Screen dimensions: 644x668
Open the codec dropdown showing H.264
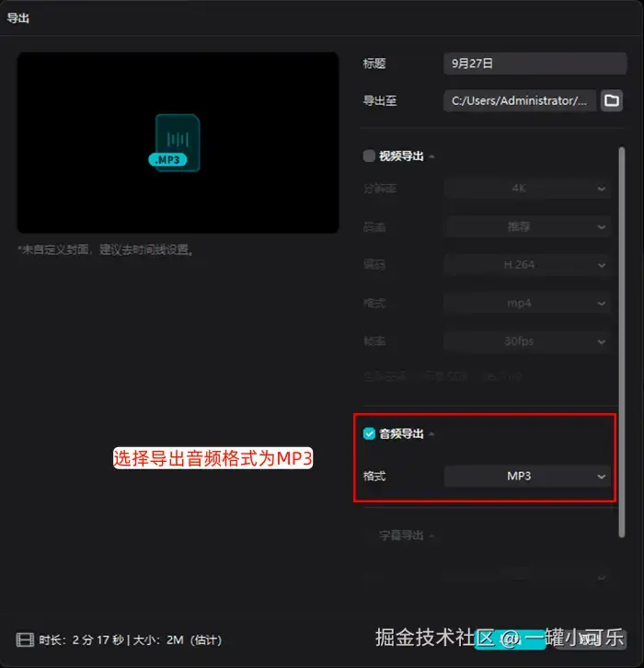point(527,265)
